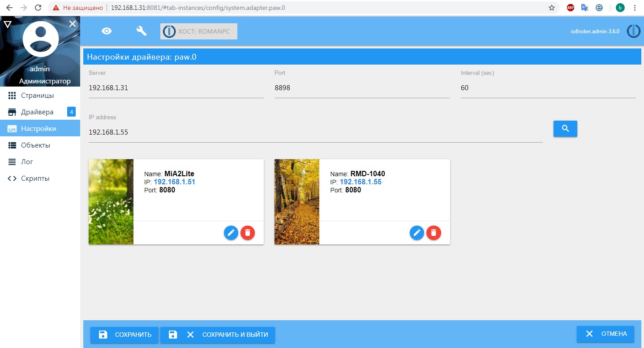Open the Лог menu item
The width and height of the screenshot is (644, 348).
point(40,162)
